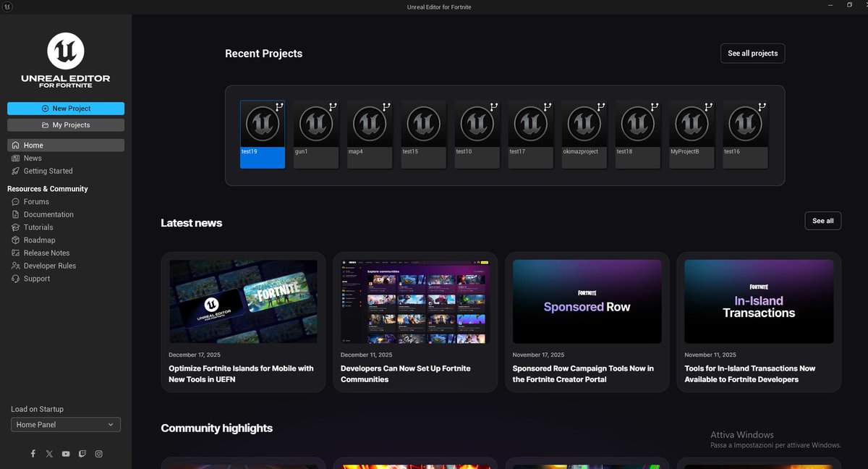Click the source control icon on test19
The width and height of the screenshot is (868, 469).
279,106
